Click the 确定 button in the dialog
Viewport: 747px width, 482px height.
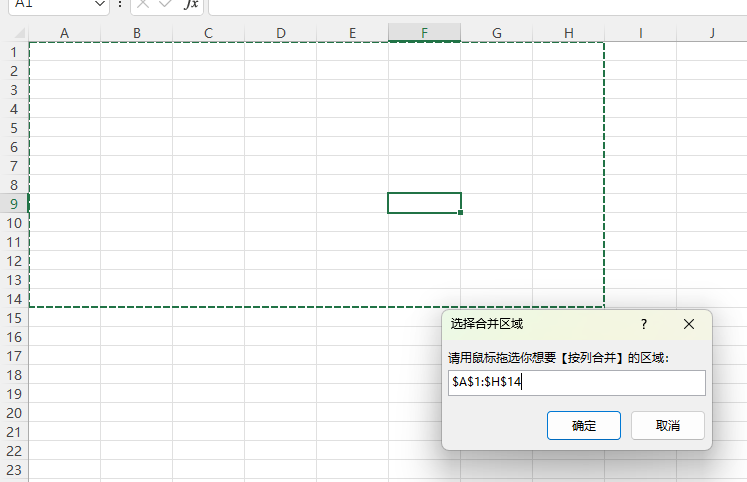click(x=584, y=425)
